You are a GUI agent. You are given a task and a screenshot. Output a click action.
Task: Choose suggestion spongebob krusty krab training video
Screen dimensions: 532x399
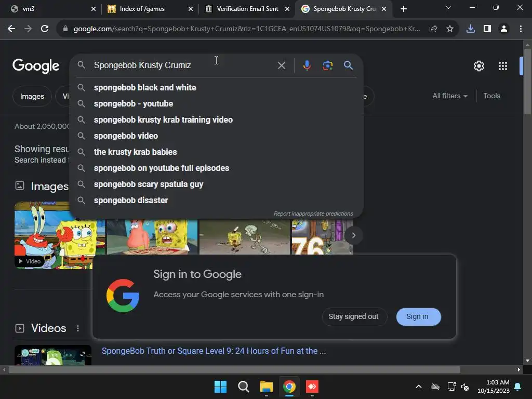pyautogui.click(x=216, y=120)
